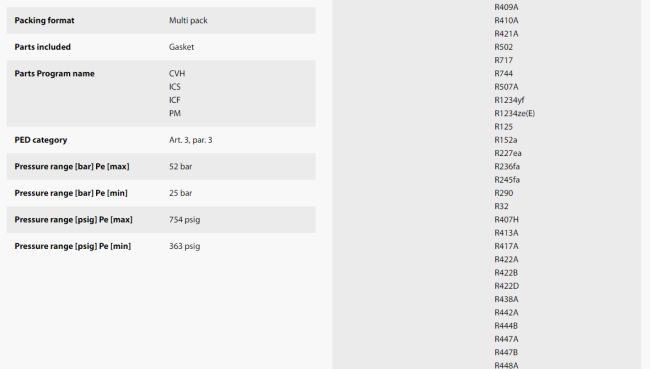Click the ICS program name entry
This screenshot has height=369, width=650.
[175, 87]
